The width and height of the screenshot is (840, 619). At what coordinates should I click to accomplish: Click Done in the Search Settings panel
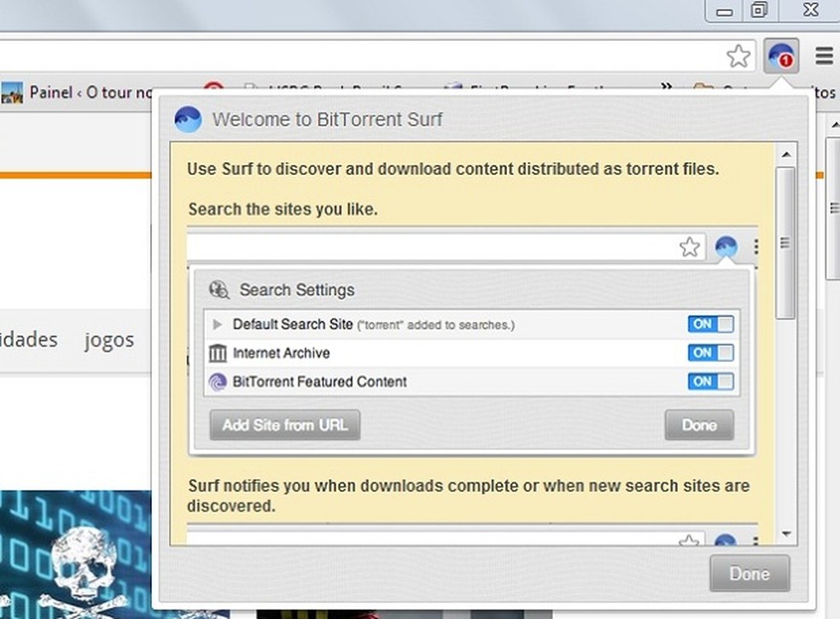[699, 425]
